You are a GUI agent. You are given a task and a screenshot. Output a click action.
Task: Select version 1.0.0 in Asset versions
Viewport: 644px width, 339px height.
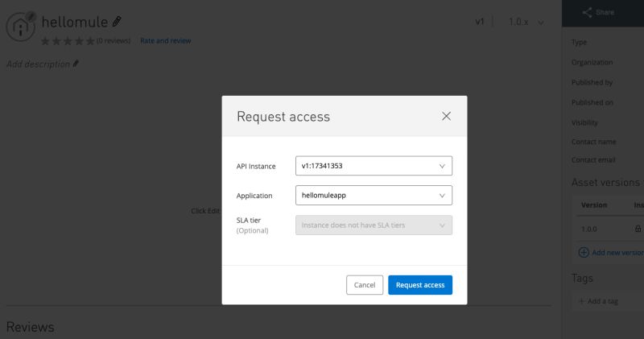[589, 229]
